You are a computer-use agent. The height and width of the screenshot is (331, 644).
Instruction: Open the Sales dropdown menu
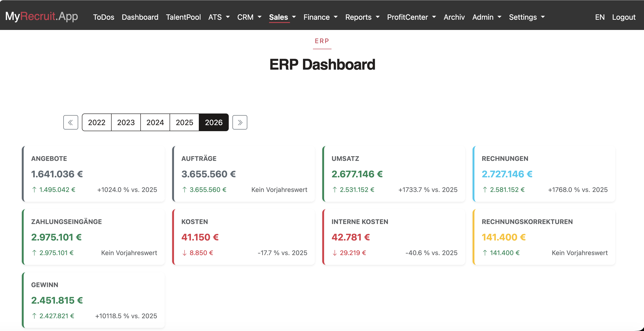282,17
